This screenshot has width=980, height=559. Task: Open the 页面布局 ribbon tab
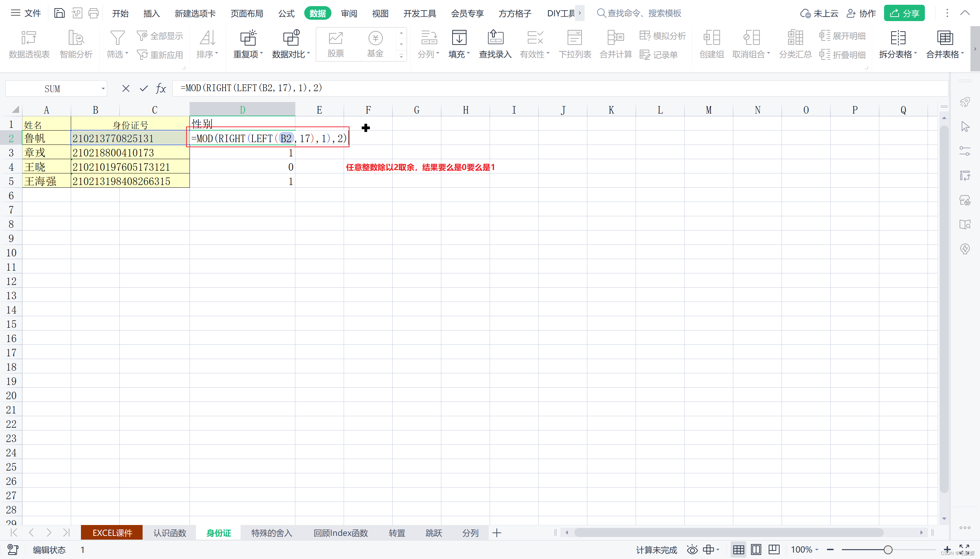(247, 14)
